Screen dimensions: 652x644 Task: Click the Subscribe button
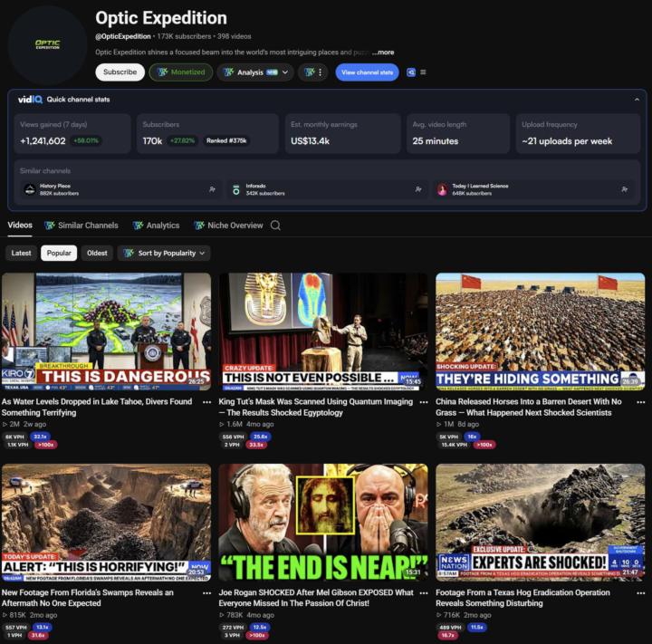coord(120,72)
